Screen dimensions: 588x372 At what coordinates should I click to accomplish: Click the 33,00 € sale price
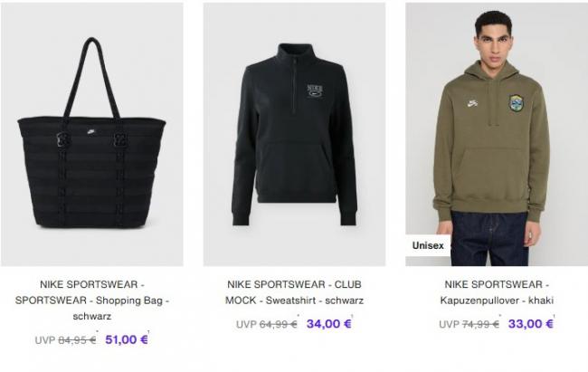tap(531, 323)
